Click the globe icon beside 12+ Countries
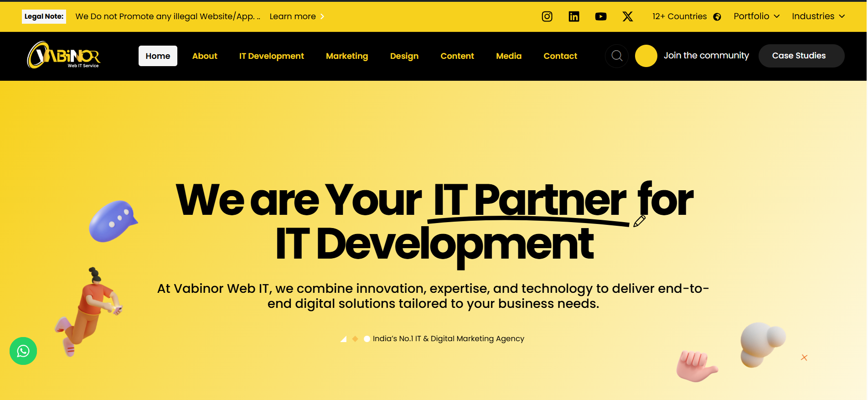This screenshot has width=868, height=400. pyautogui.click(x=717, y=17)
